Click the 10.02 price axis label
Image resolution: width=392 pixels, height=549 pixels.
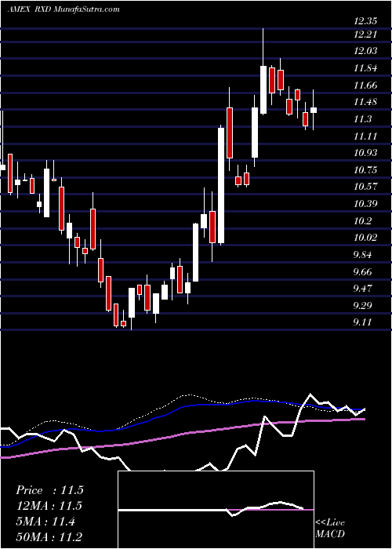pos(365,238)
